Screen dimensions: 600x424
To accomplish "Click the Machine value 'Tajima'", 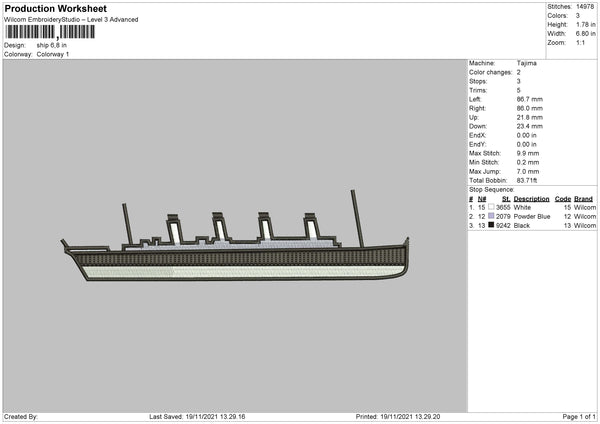I will [x=527, y=63].
